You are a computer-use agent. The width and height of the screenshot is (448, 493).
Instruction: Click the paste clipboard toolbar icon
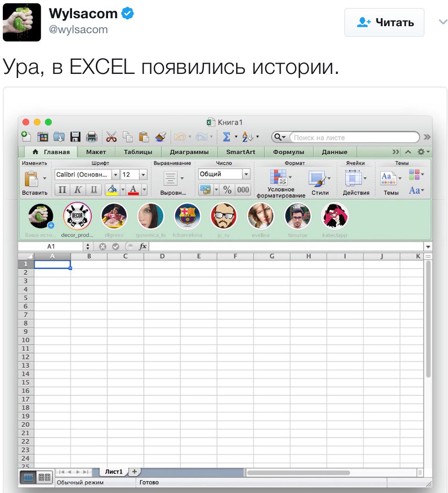click(x=144, y=137)
